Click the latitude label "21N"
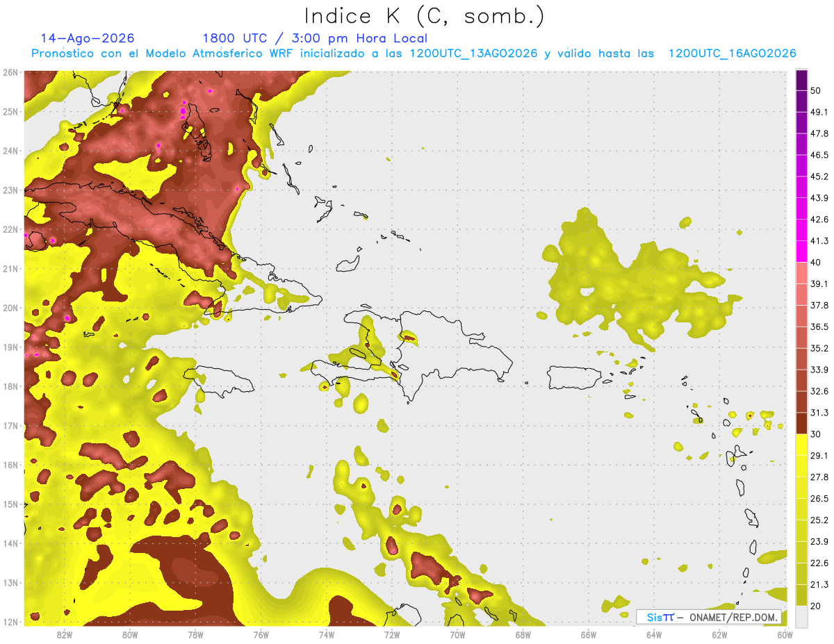 tap(10, 269)
